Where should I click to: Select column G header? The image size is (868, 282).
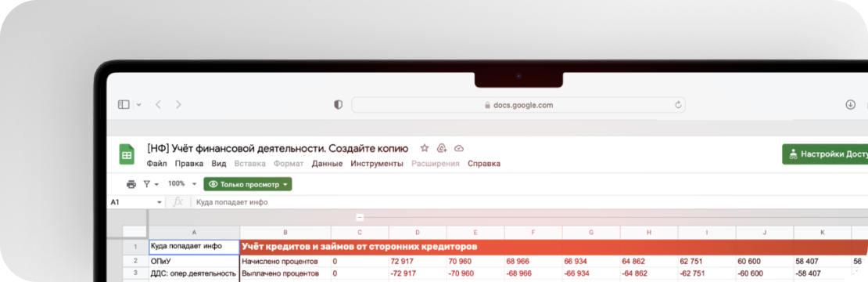tap(591, 232)
